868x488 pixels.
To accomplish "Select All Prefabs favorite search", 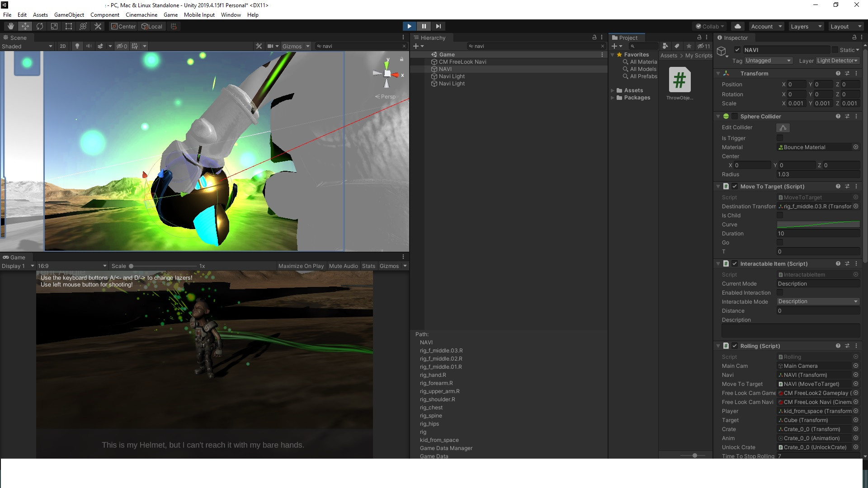I will coord(643,76).
